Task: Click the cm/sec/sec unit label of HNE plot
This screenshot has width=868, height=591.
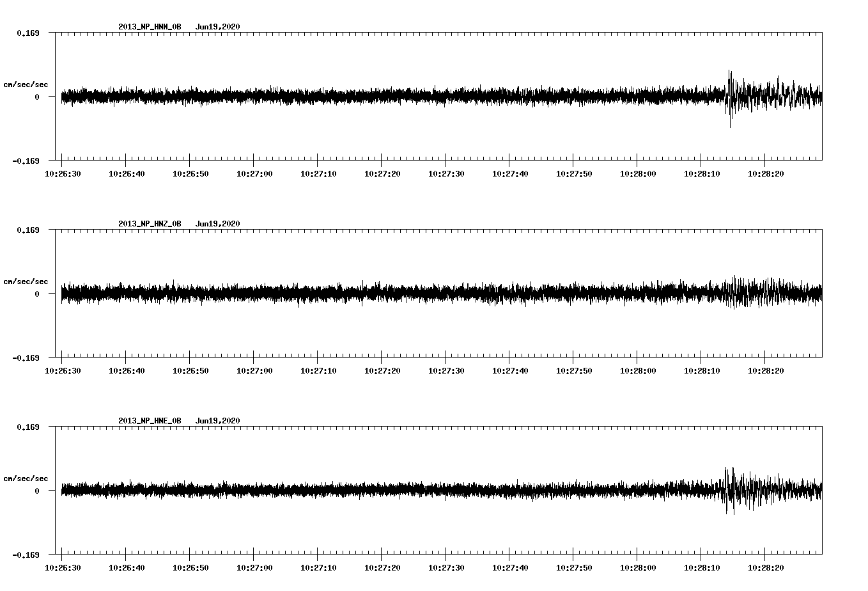Action: pyautogui.click(x=26, y=478)
